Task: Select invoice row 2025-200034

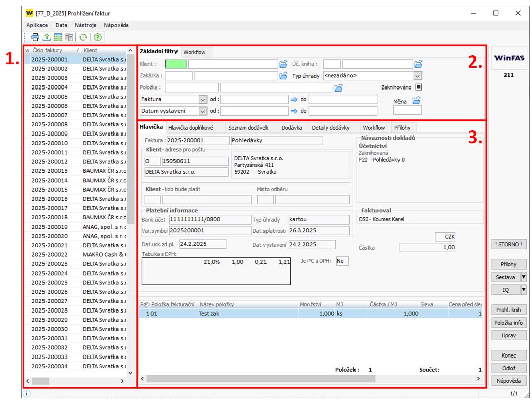Action: pos(75,366)
